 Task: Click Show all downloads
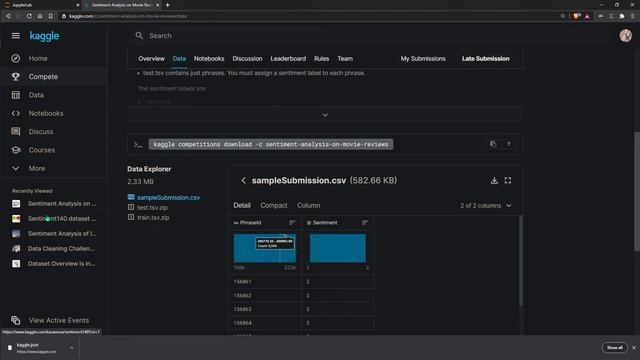click(614, 348)
